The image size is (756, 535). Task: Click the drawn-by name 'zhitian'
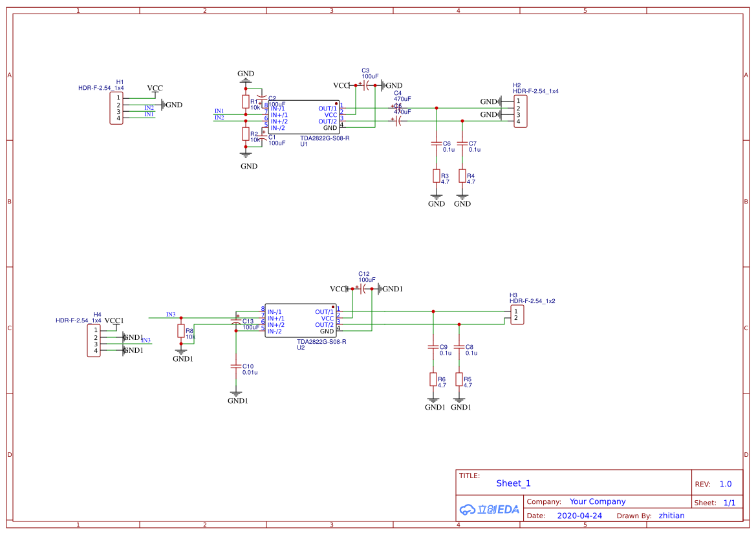coord(672,516)
